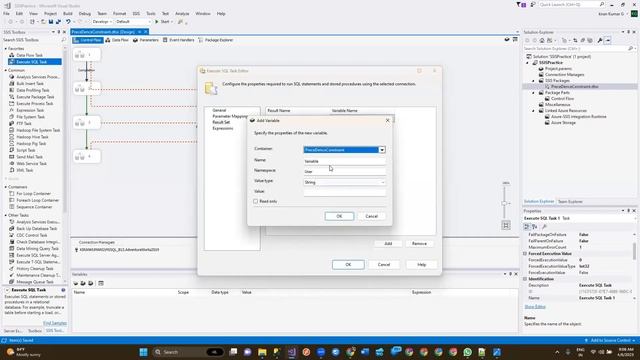Select Expressions in the editor page list
Viewport: 640px width, 360px height.
(x=222, y=128)
